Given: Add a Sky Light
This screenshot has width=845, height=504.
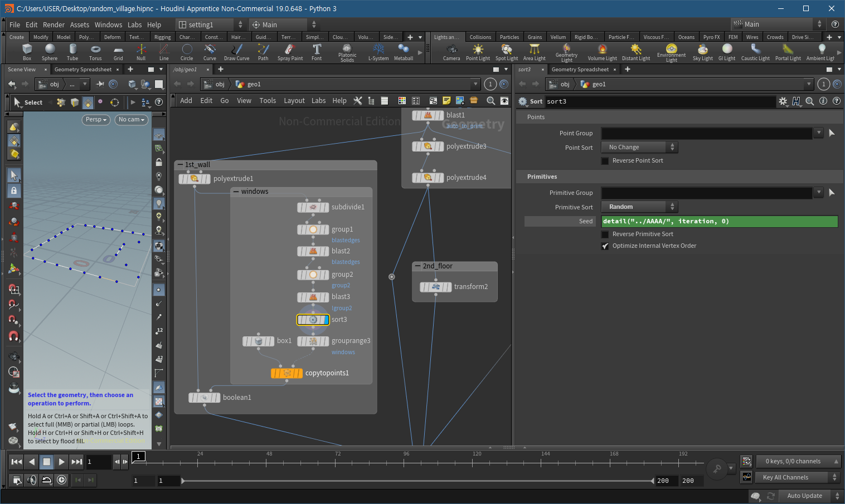Looking at the screenshot, I should point(702,52).
